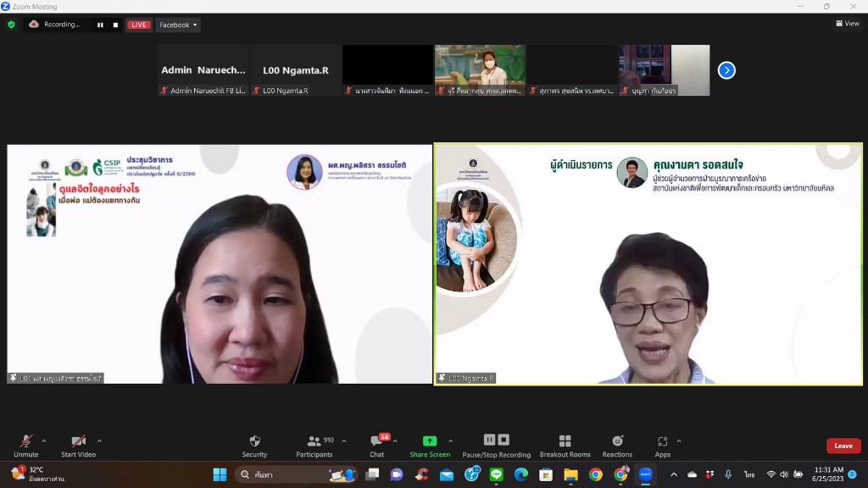Expand the arrow next to Participants
The height and width of the screenshot is (488, 868).
344,441
